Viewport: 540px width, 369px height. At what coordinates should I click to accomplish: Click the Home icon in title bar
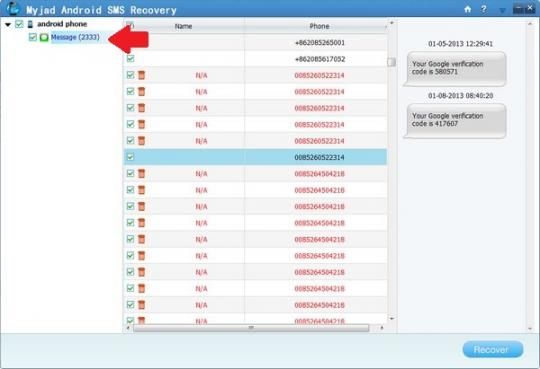pos(467,9)
